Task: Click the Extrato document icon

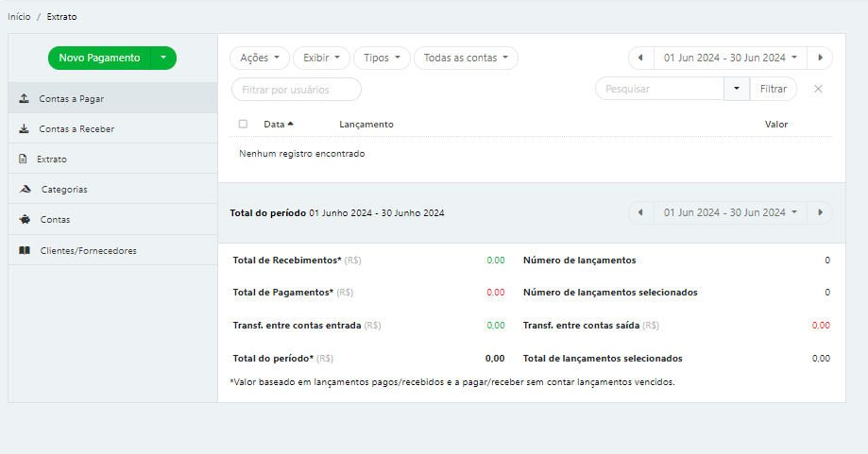Action: [23, 159]
